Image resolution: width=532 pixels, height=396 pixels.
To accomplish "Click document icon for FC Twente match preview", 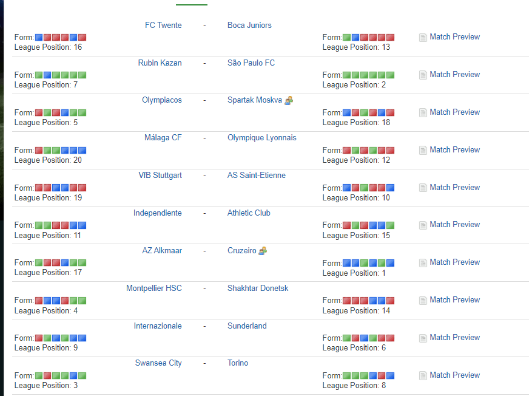I will click(423, 38).
